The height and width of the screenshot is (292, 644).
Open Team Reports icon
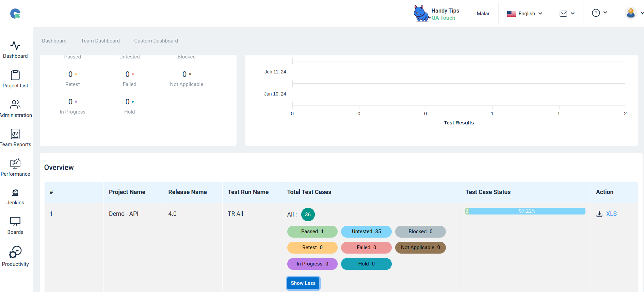tap(15, 134)
